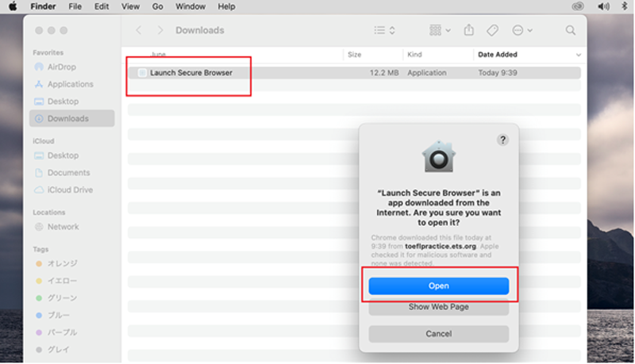Screen dimensions: 635x364
Task: Sort by the Size column header
Action: coord(354,55)
